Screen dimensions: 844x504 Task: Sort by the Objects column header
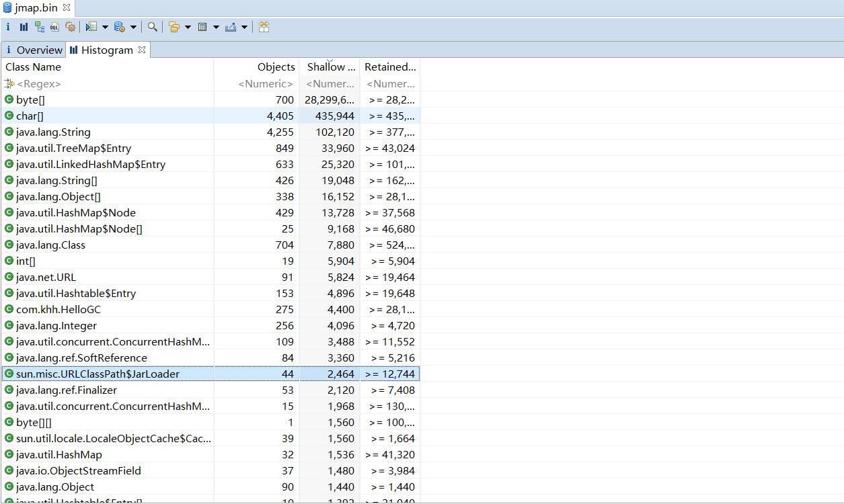(276, 67)
